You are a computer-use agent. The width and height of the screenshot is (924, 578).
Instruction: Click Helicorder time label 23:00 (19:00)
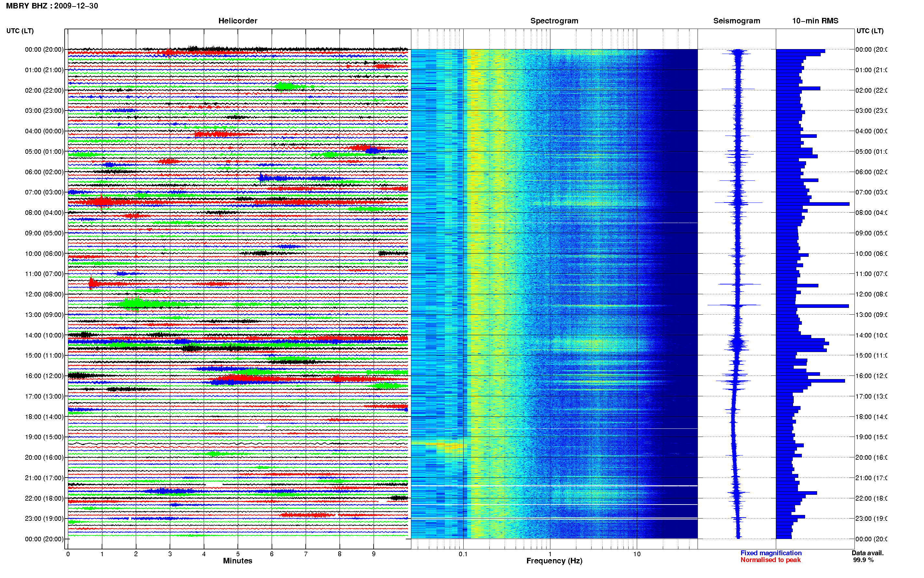click(x=44, y=519)
